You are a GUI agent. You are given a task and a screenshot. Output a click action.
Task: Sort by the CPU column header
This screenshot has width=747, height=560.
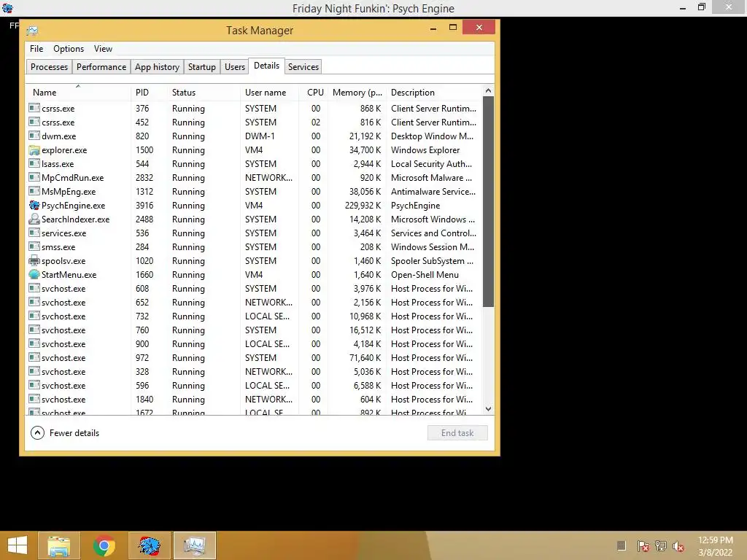click(x=315, y=93)
